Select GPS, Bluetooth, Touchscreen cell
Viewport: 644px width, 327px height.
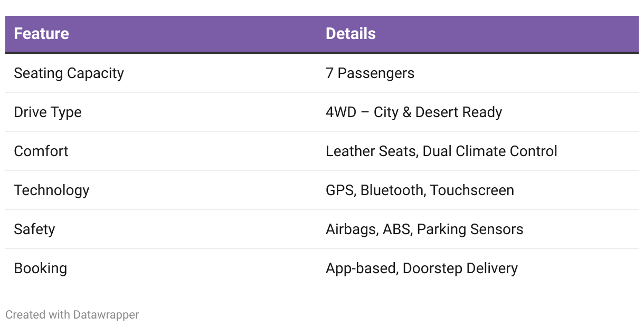tap(420, 190)
